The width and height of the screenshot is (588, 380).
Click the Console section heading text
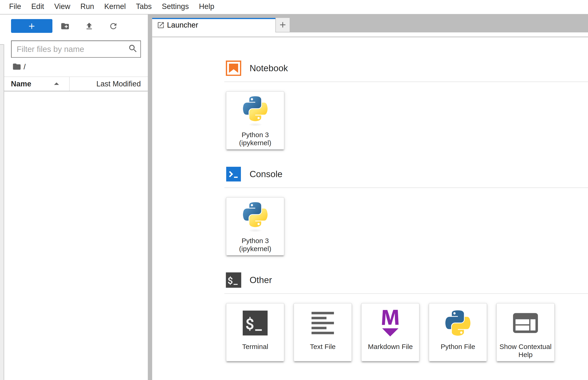point(266,174)
